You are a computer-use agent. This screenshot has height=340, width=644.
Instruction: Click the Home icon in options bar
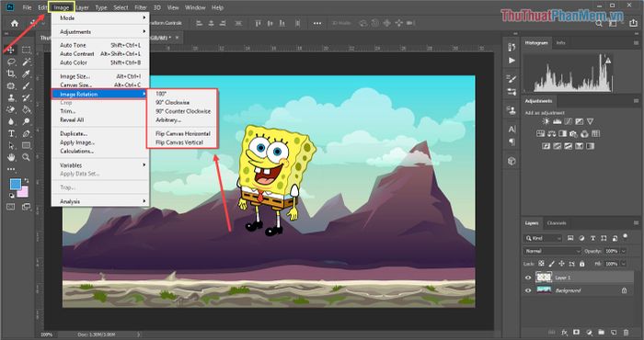[15, 23]
